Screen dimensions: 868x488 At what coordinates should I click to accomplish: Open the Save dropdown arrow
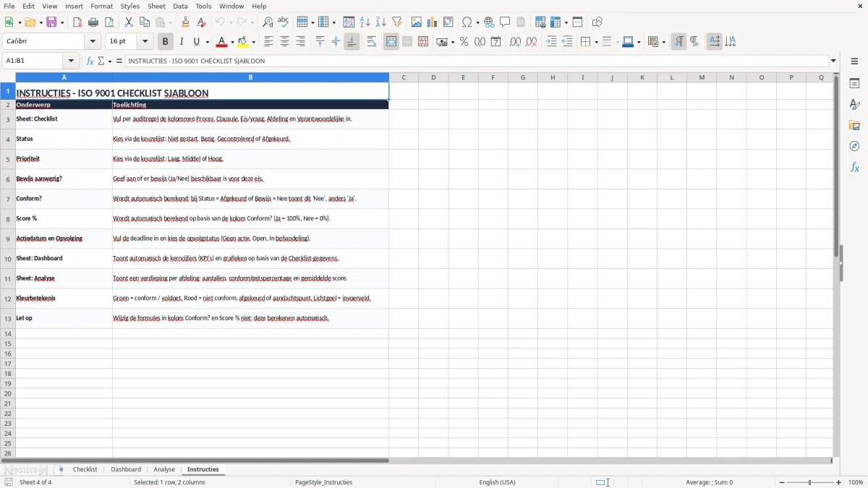click(62, 22)
